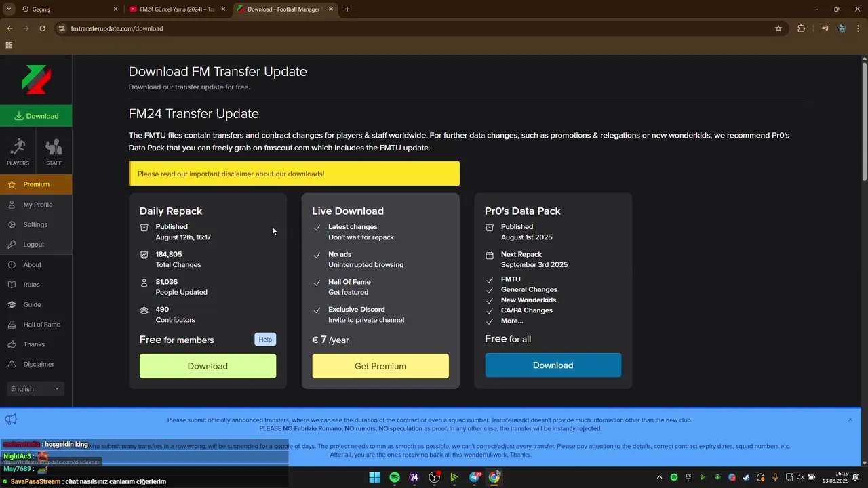Click the yellow disclaimer notice banner

click(294, 174)
